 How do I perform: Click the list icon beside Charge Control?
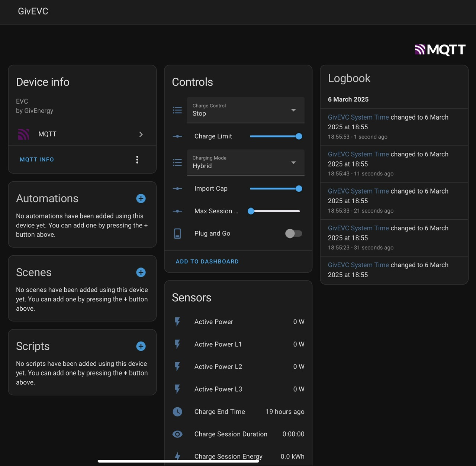(177, 110)
